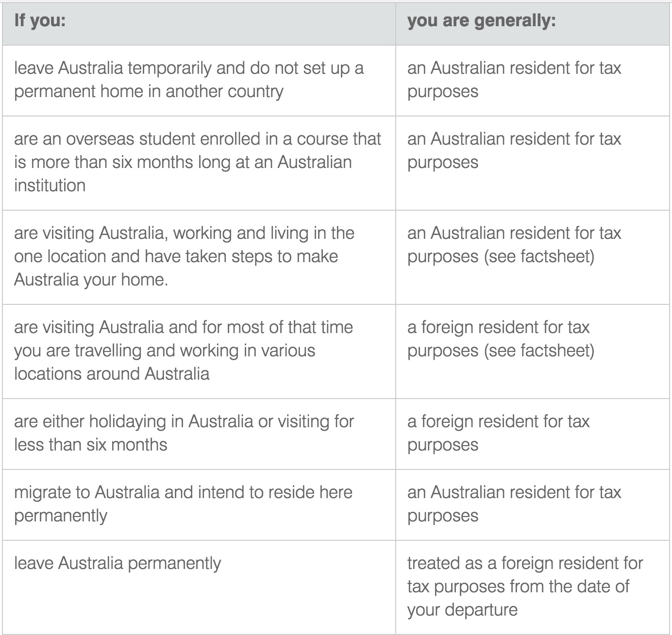
Task: Click the text 'Australia your home.'
Action: [x=91, y=280]
